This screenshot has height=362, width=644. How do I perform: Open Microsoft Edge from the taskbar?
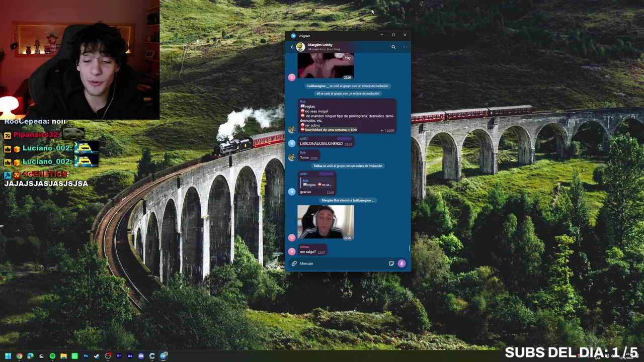(30, 356)
